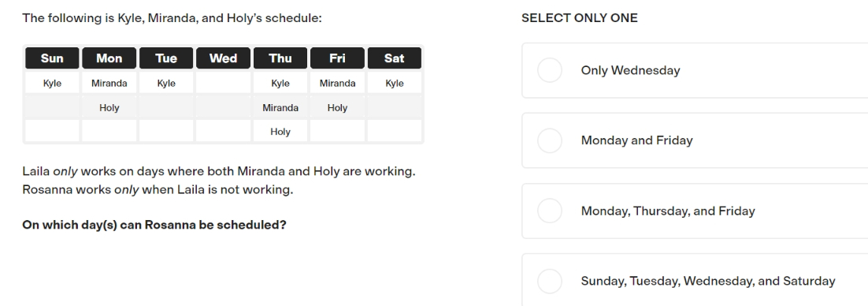Screen dimensions: 868x306
Task: Click Miranda in the Friday column
Action: click(x=337, y=83)
